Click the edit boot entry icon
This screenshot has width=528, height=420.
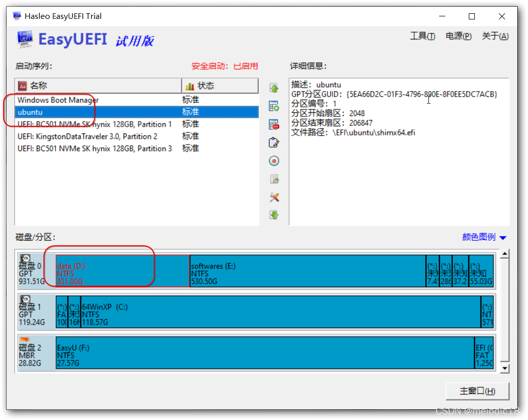274,143
